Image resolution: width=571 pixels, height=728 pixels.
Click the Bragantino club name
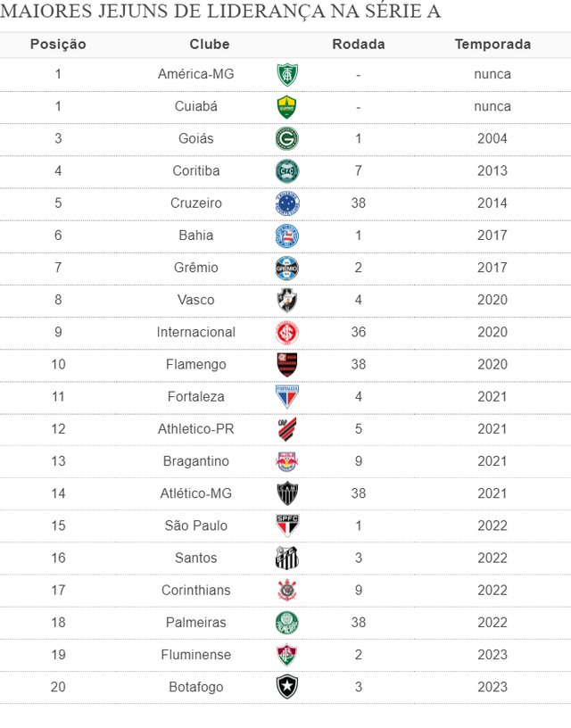[196, 461]
